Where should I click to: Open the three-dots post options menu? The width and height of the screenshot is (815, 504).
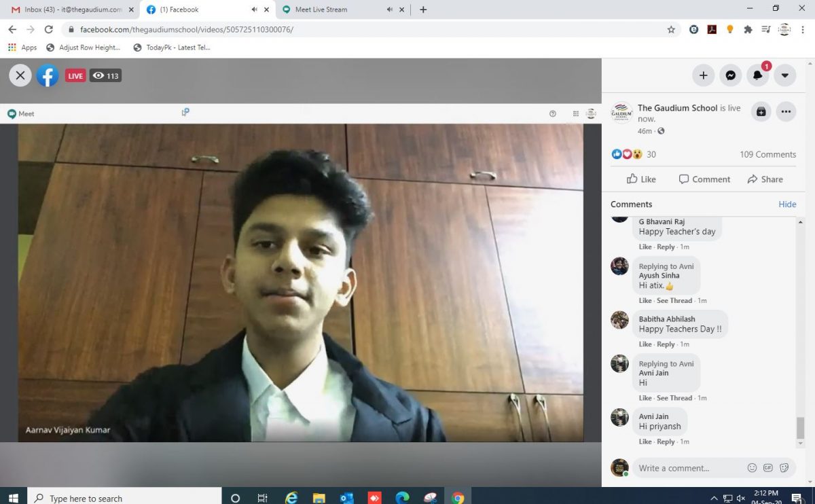(786, 111)
